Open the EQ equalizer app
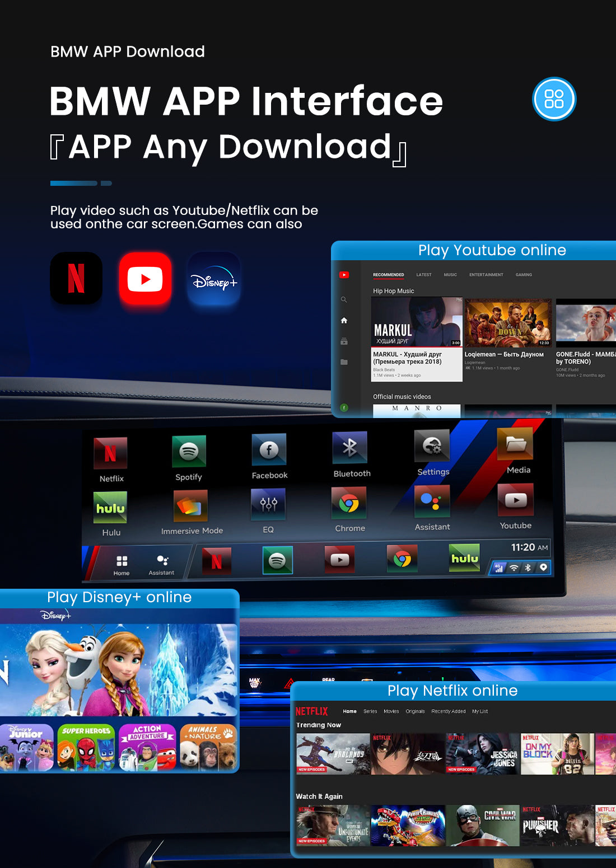This screenshot has height=868, width=616. click(268, 504)
